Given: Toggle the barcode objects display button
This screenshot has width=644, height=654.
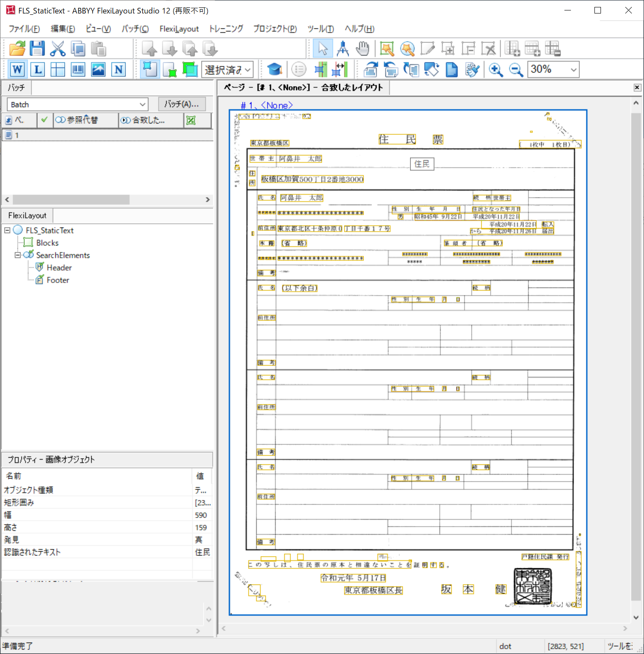Looking at the screenshot, I should 78,69.
